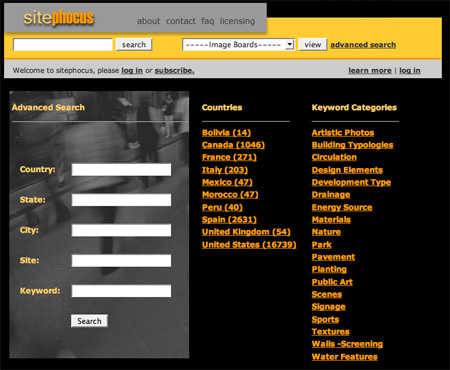Focus the top search text field

tap(63, 44)
